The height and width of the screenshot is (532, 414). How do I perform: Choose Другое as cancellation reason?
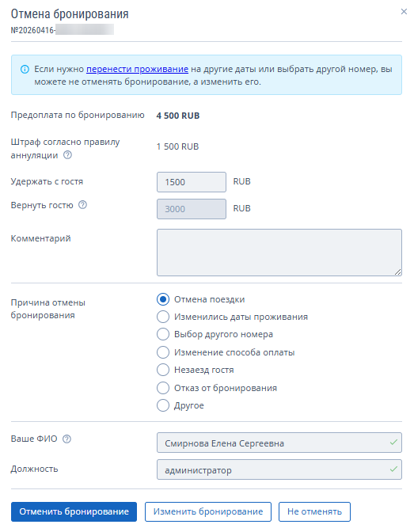[163, 405]
